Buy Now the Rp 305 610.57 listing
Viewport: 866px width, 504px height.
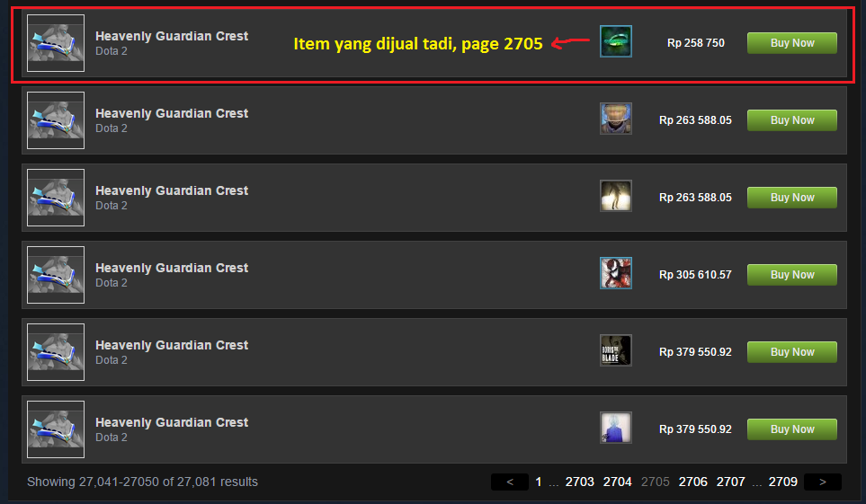click(x=792, y=275)
